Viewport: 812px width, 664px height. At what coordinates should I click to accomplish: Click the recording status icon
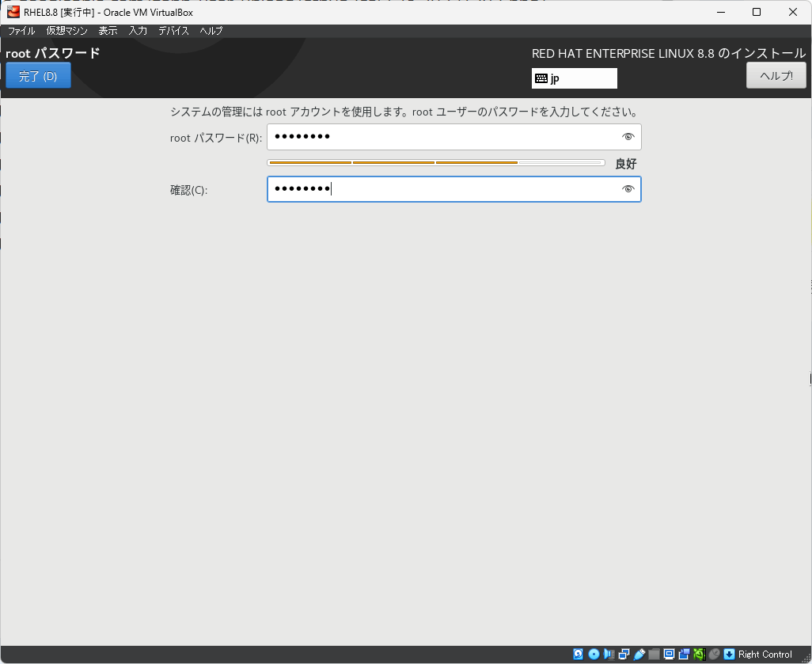pyautogui.click(x=684, y=655)
